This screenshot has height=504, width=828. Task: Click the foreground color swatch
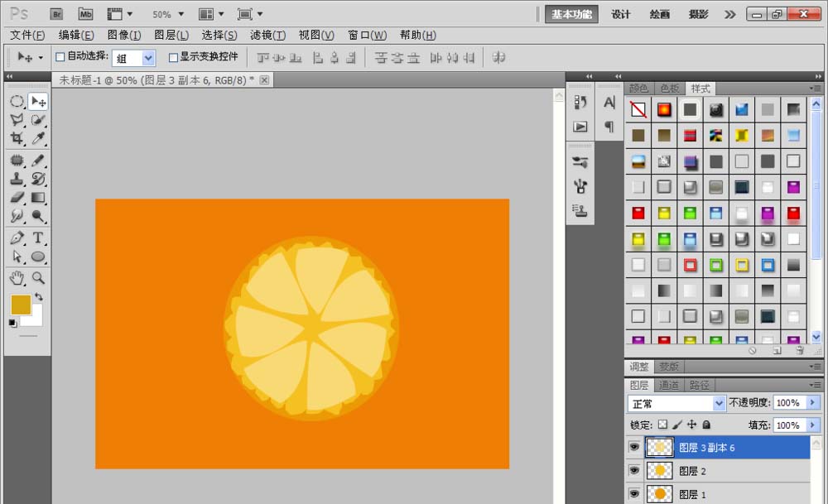(21, 305)
